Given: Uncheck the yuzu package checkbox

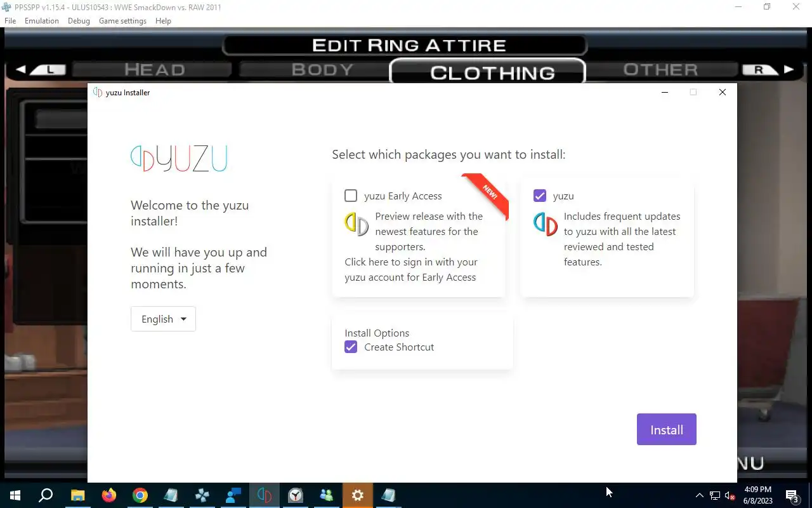Looking at the screenshot, I should point(540,196).
